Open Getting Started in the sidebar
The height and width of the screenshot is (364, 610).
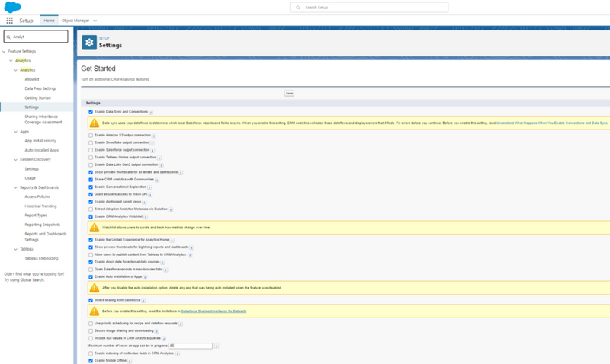pyautogui.click(x=37, y=98)
